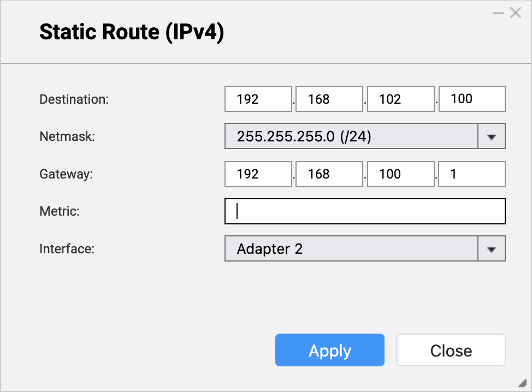
Task: Select the Gateway second octet field 168
Action: click(329, 174)
